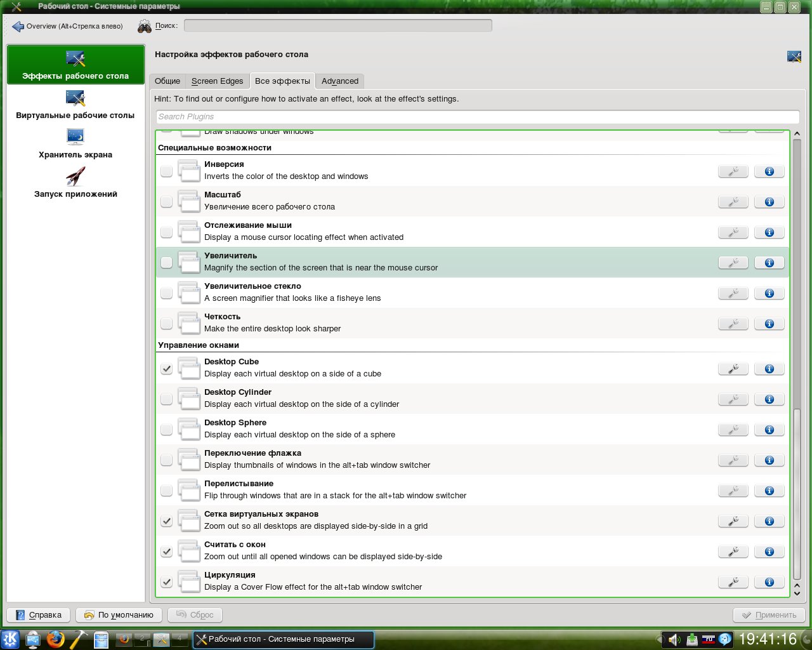Open the chat bubble tray icon
812x650 pixels.
[724, 639]
